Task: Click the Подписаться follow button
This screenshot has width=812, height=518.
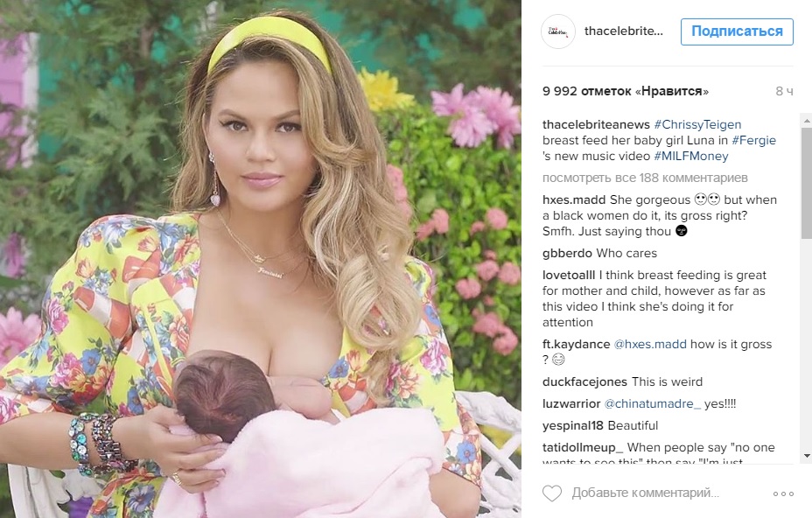Action: (x=737, y=31)
